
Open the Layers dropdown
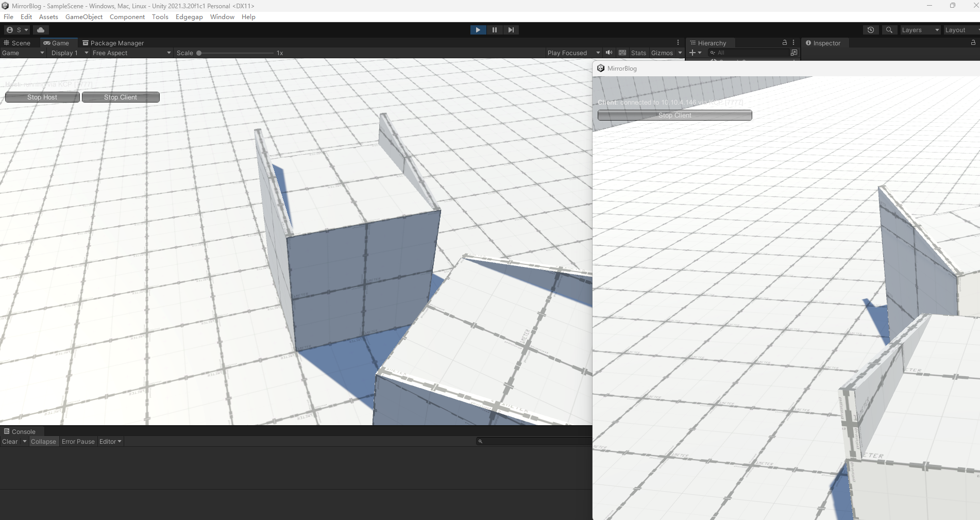[920, 30]
